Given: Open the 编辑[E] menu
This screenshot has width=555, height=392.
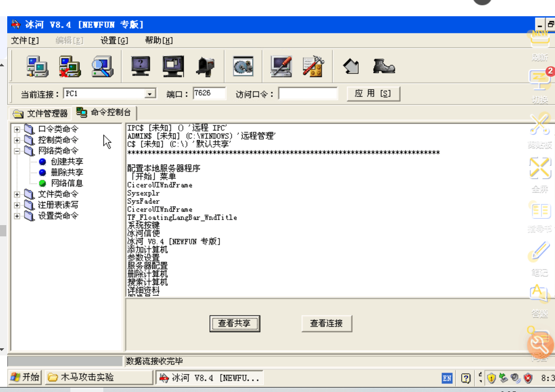Looking at the screenshot, I should pyautogui.click(x=69, y=41).
